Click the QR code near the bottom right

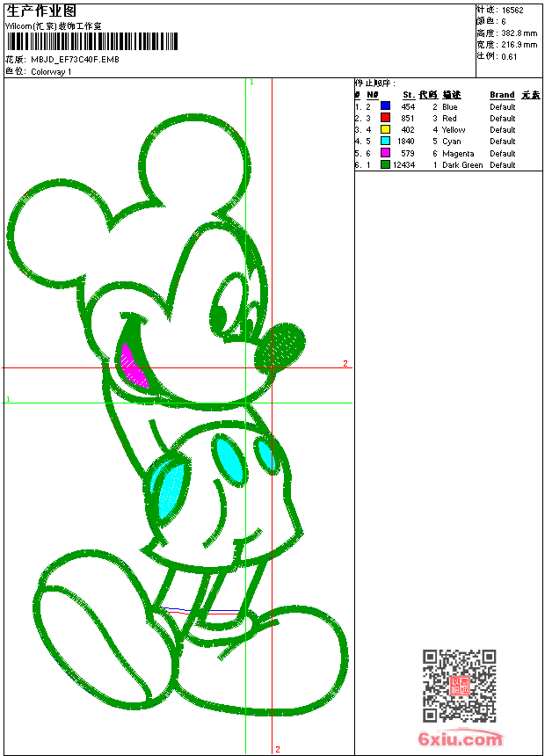(460, 685)
